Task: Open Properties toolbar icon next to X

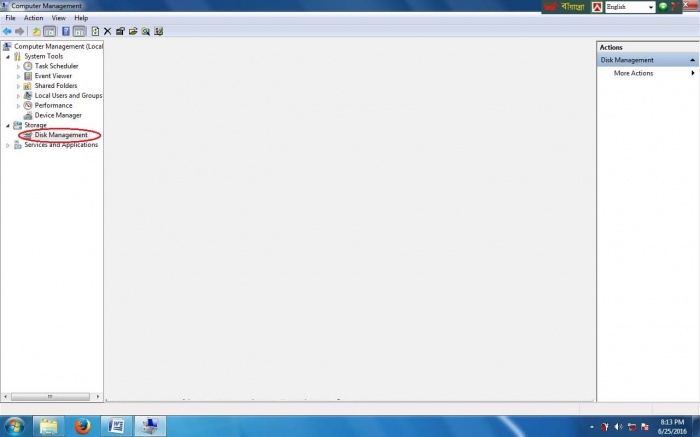Action: pyautogui.click(x=120, y=31)
